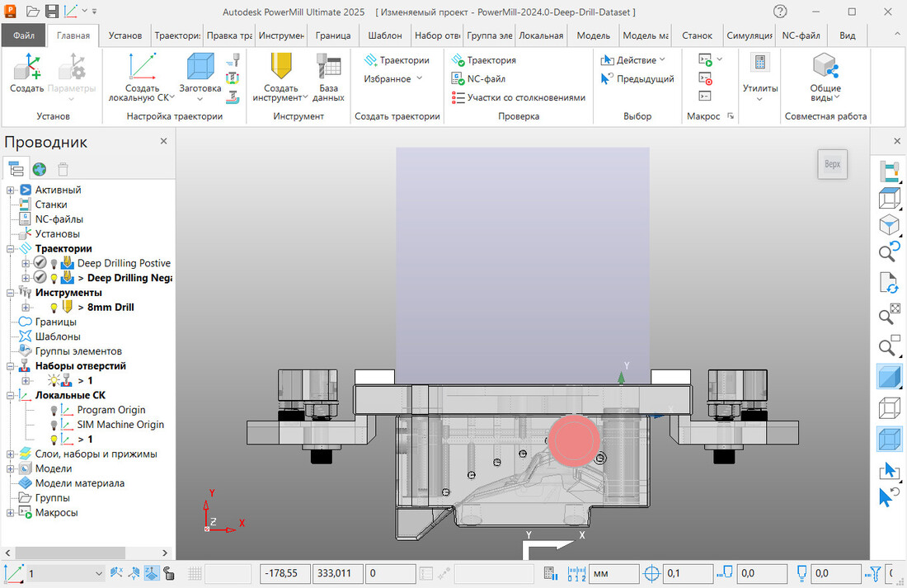Click the Z coordinate field showing 0
Viewport: 907px width, 588px height.
[390, 573]
